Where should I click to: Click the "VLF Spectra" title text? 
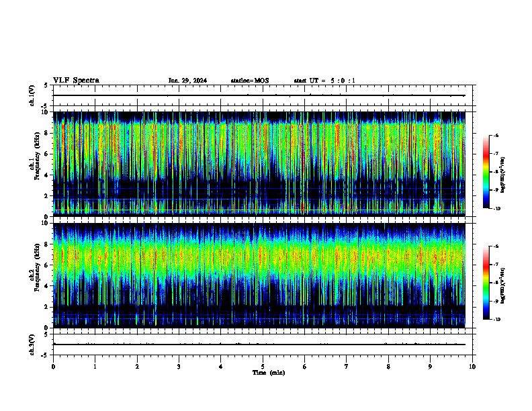point(76,81)
